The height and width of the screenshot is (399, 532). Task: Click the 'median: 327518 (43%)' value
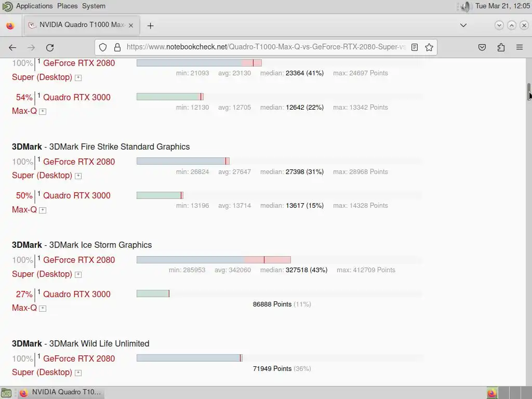click(x=294, y=270)
